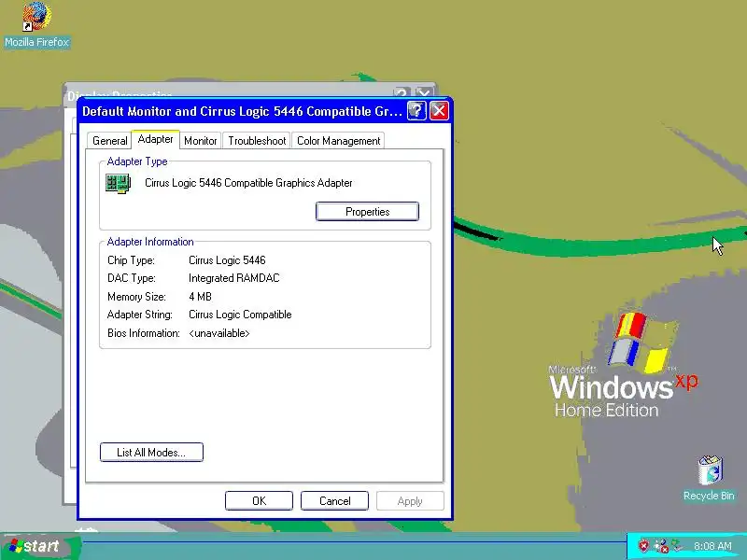Image resolution: width=747 pixels, height=560 pixels.
Task: Click the network disconnected tray icon
Action: click(661, 546)
